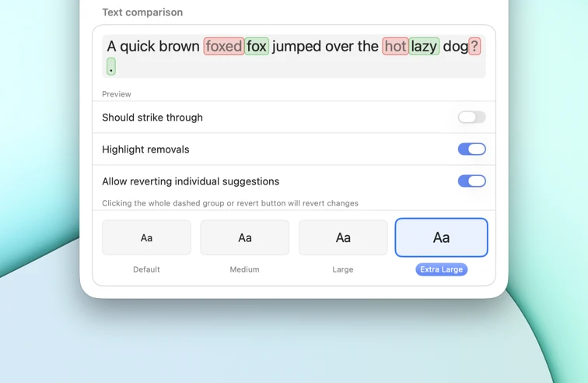588x383 pixels.
Task: Click the 'Medium' size label
Action: coord(244,269)
